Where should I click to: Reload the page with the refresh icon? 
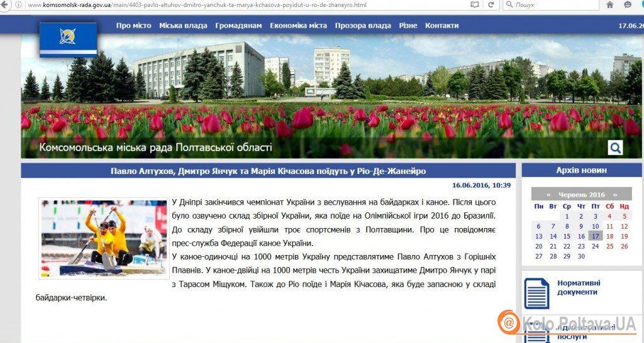[491, 5]
